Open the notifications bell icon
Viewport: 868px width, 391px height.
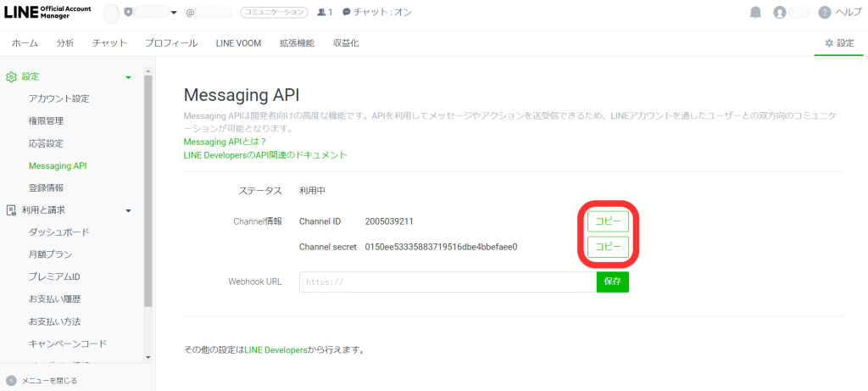click(x=755, y=12)
